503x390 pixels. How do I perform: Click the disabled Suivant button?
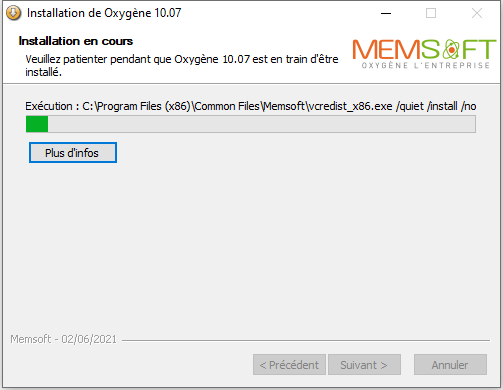pyautogui.click(x=364, y=365)
